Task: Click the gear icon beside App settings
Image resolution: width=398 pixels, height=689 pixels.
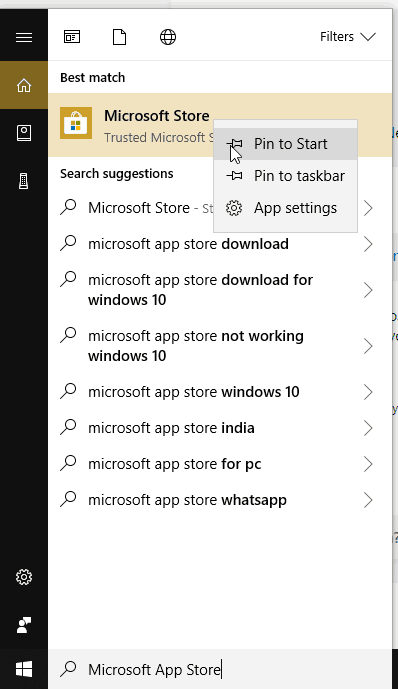Action: point(234,208)
